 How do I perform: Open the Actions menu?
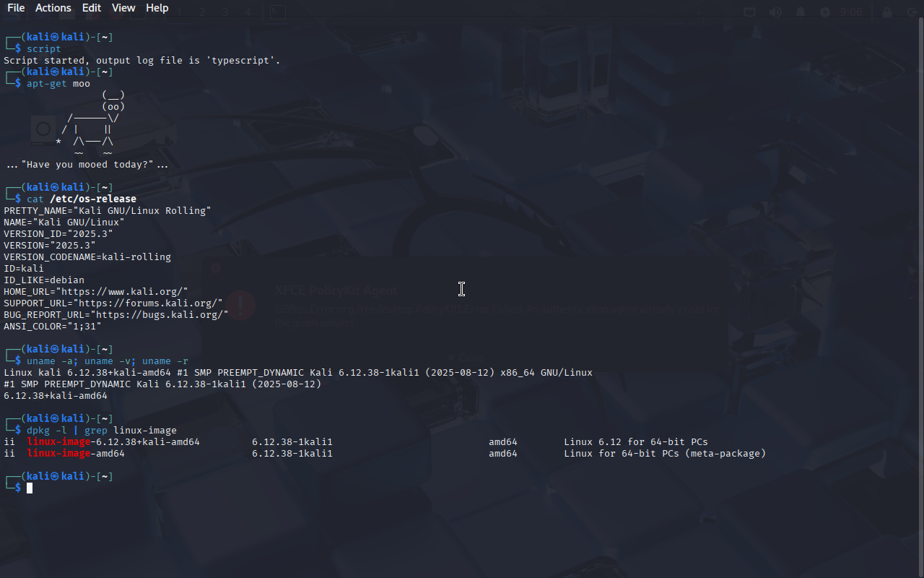53,8
